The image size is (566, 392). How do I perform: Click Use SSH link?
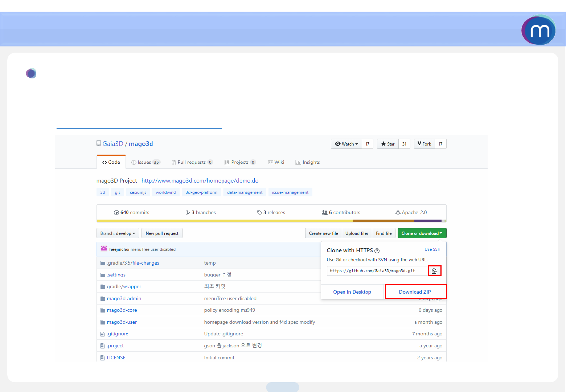[x=432, y=250]
